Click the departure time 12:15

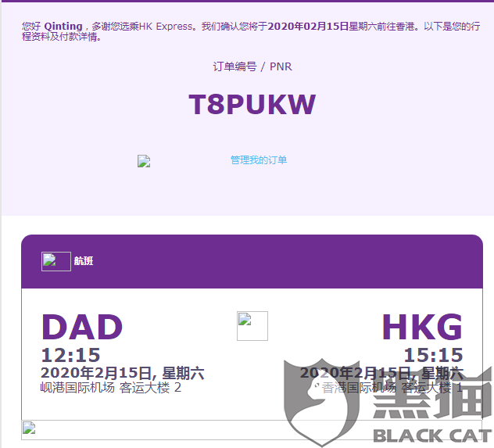70,355
